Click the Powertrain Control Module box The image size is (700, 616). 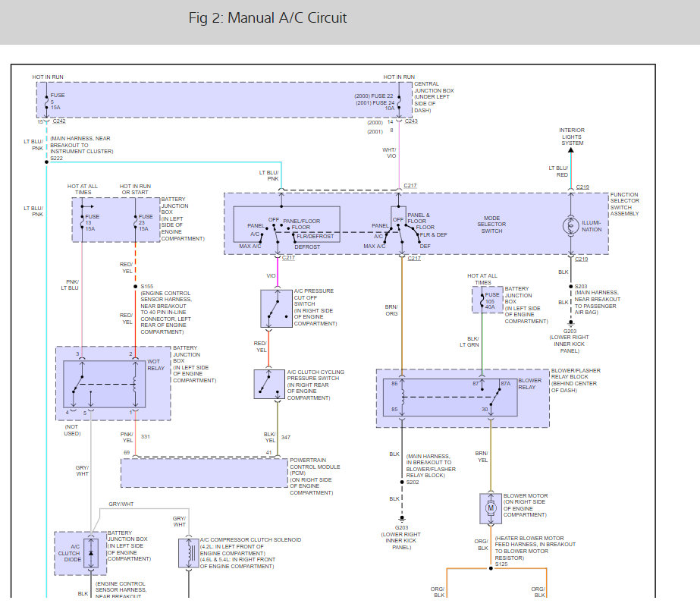(x=203, y=473)
